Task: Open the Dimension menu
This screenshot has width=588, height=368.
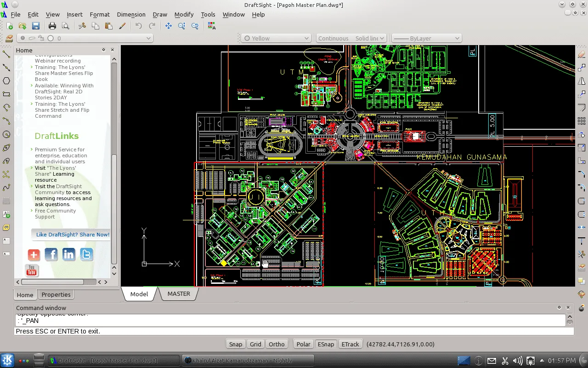Action: 131,14
